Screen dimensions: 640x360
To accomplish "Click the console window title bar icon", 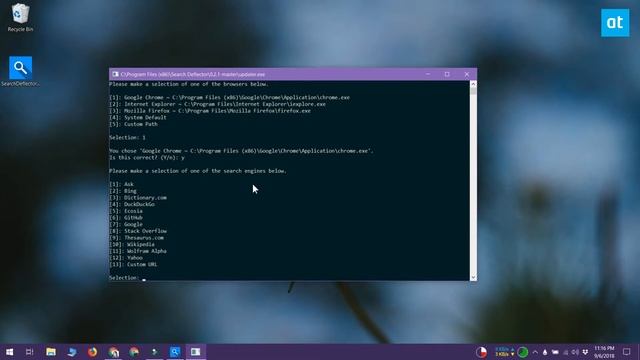I will click(x=116, y=74).
